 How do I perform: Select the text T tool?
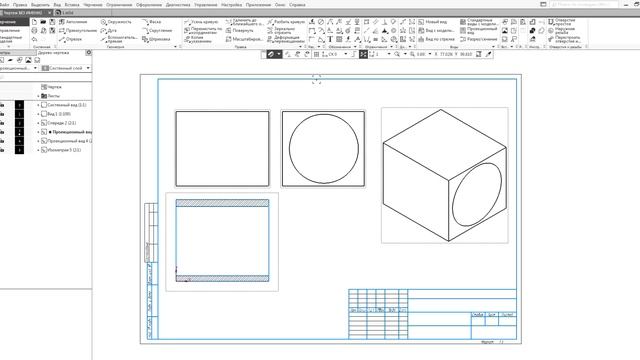click(330, 39)
